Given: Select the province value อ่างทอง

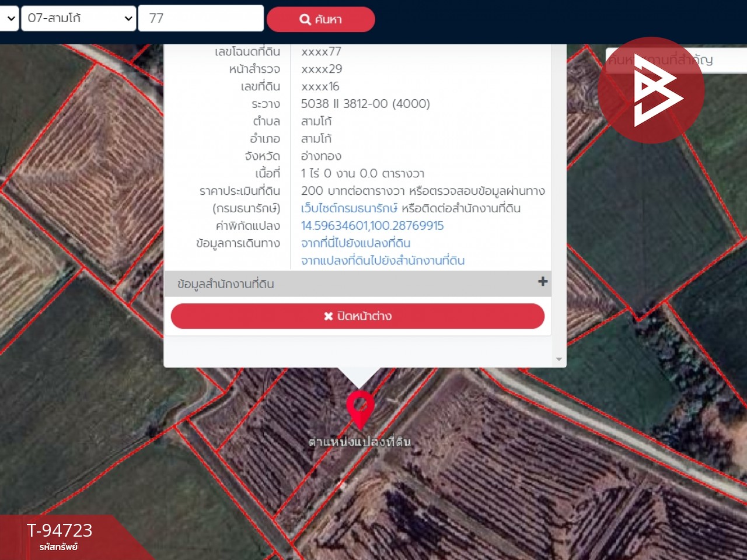Looking at the screenshot, I should tap(321, 156).
